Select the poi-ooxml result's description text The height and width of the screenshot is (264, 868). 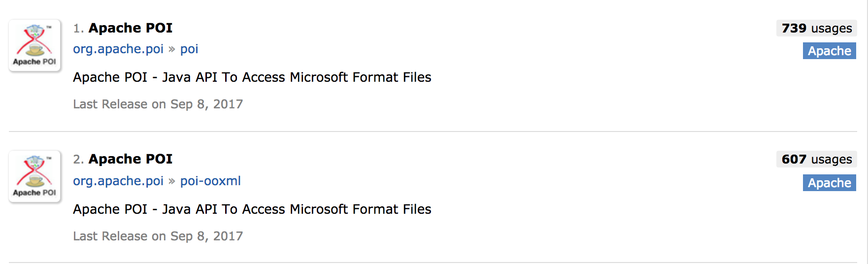click(252, 209)
